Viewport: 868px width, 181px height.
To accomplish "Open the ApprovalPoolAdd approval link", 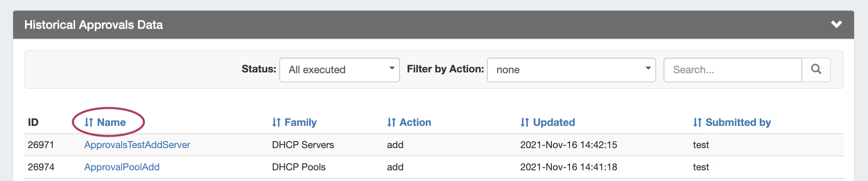I will [x=122, y=167].
